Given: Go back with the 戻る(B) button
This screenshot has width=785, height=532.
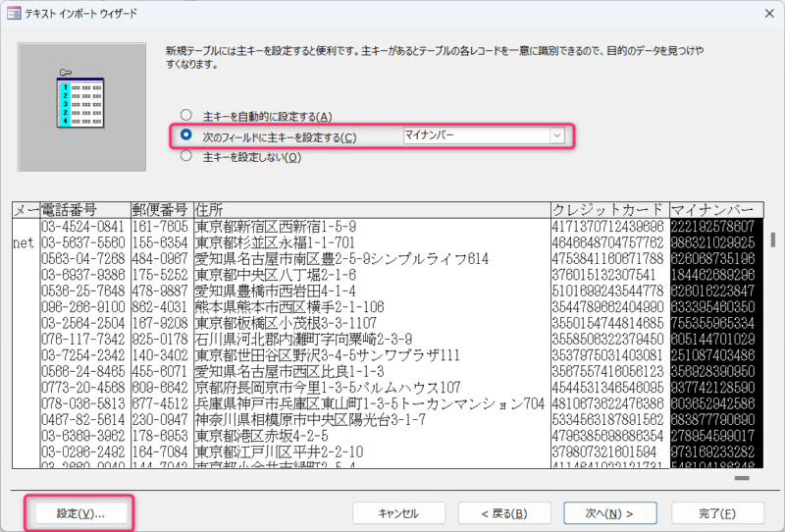Looking at the screenshot, I should pyautogui.click(x=504, y=513).
